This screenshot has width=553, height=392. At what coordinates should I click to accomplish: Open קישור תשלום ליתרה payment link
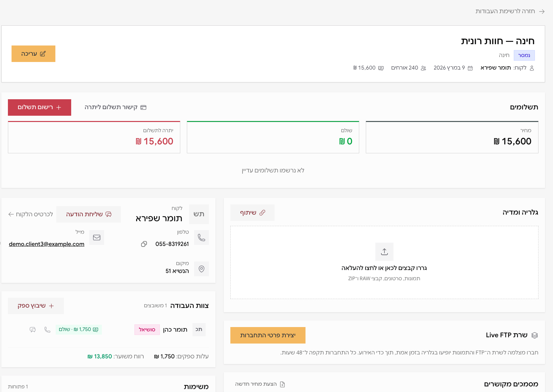115,107
